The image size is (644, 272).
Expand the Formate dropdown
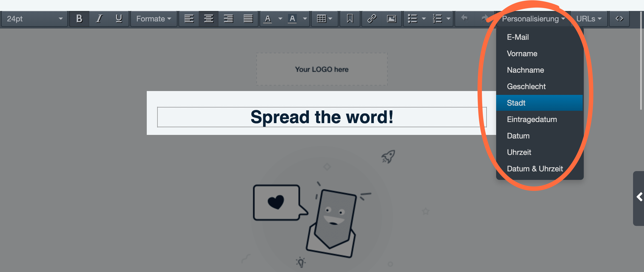(154, 19)
